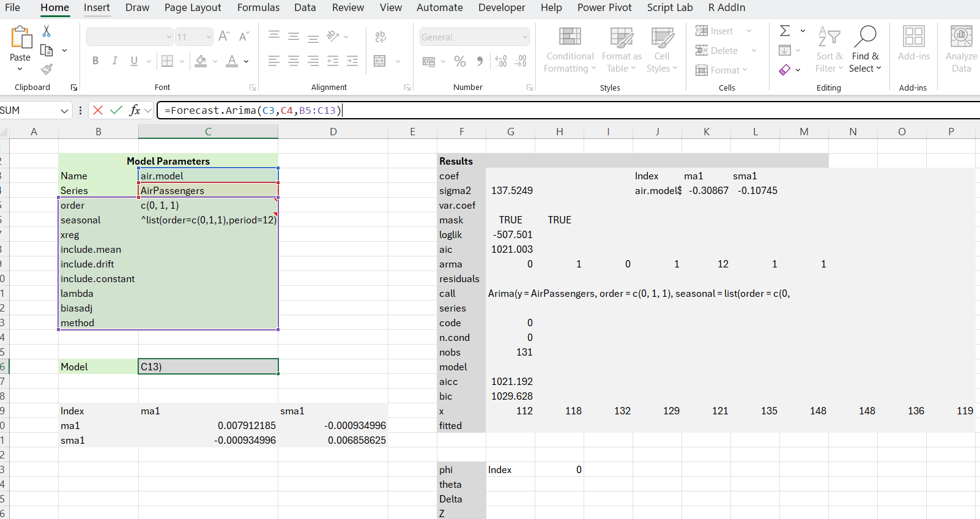This screenshot has height=519, width=980.
Task: Click the Clear eraser icon
Action: (785, 70)
